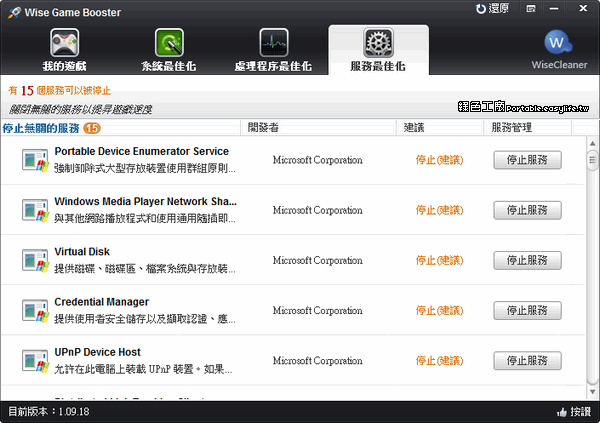Open the feedback menu icon in title bar
Image resolution: width=600 pixels, height=423 pixels.
[x=531, y=8]
